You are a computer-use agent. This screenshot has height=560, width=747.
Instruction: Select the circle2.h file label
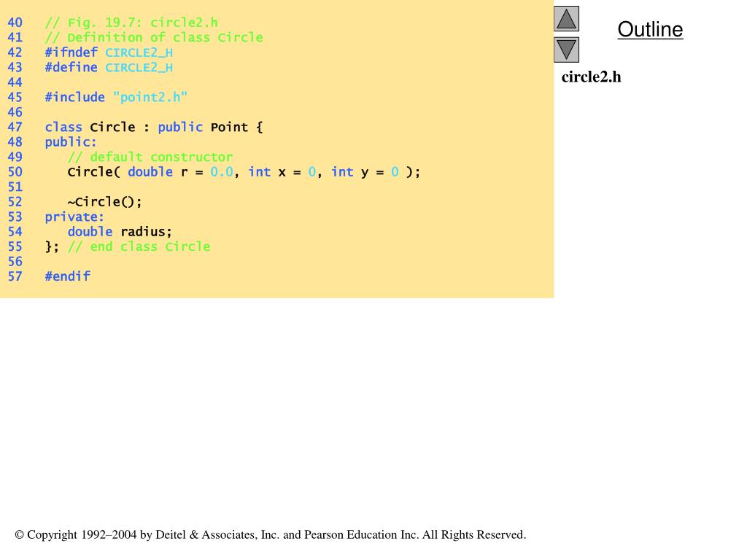click(x=591, y=77)
